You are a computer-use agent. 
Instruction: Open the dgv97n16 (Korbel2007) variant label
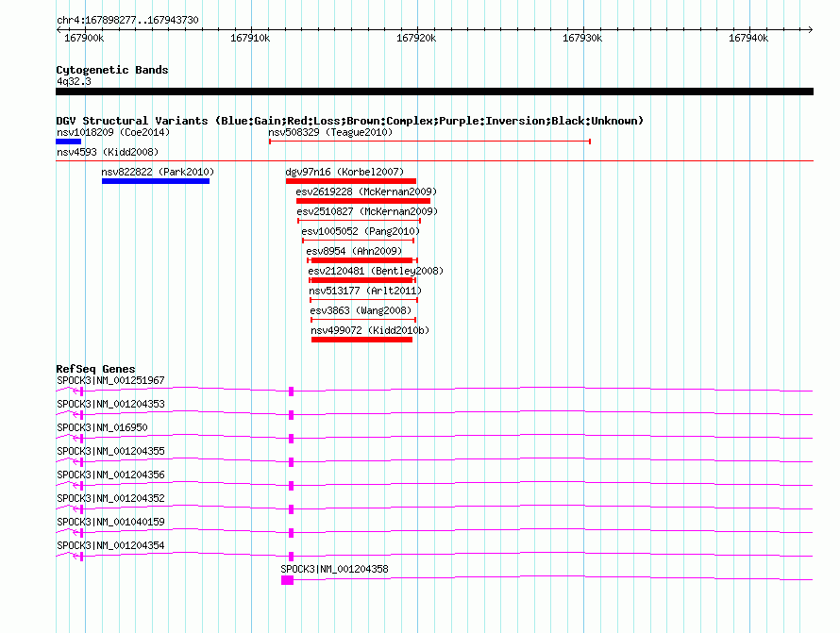(344, 172)
